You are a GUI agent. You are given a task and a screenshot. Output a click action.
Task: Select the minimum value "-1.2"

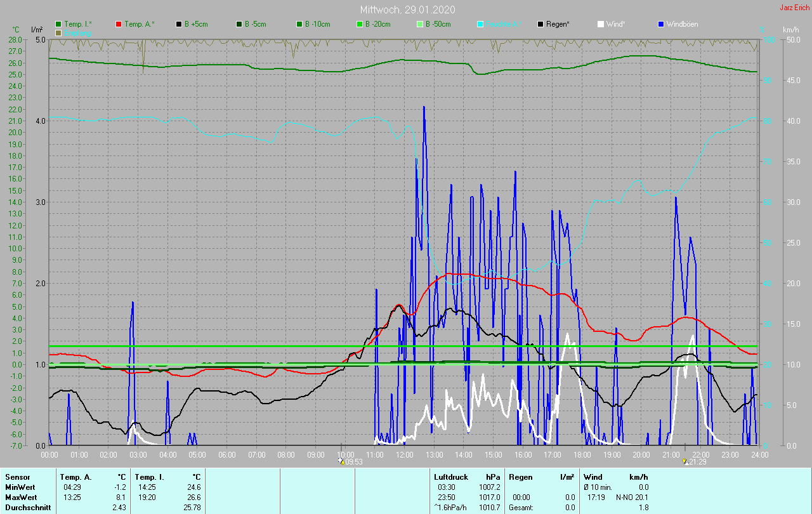click(120, 487)
